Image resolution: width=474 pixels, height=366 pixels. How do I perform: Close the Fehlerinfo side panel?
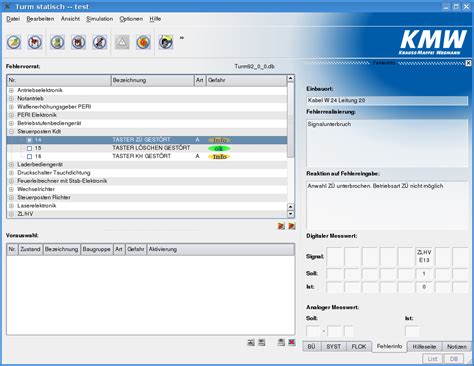(x=468, y=63)
